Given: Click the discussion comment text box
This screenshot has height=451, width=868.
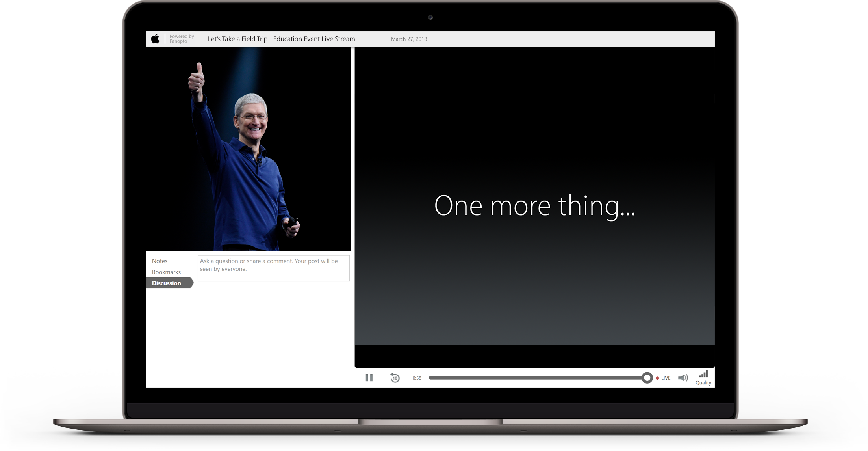Looking at the screenshot, I should 273,268.
